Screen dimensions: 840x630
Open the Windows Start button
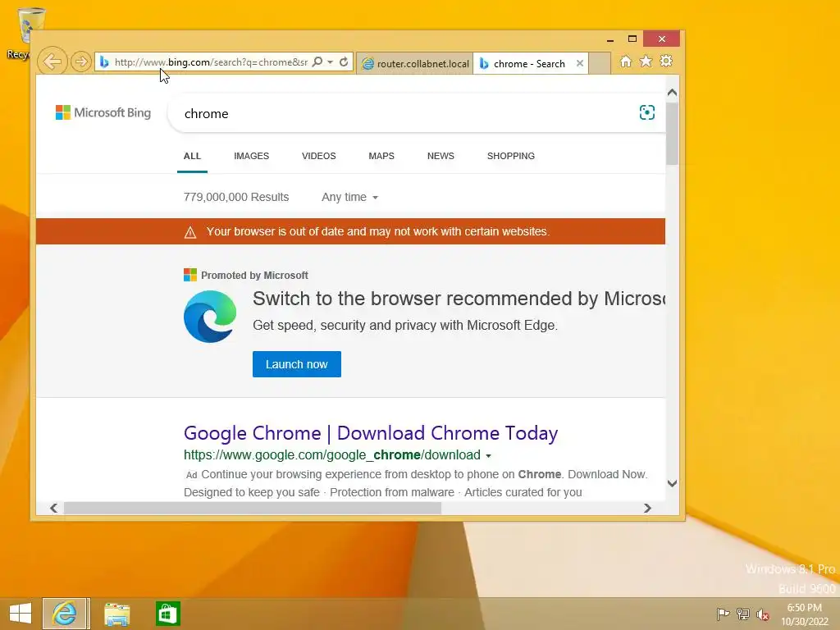(x=21, y=614)
